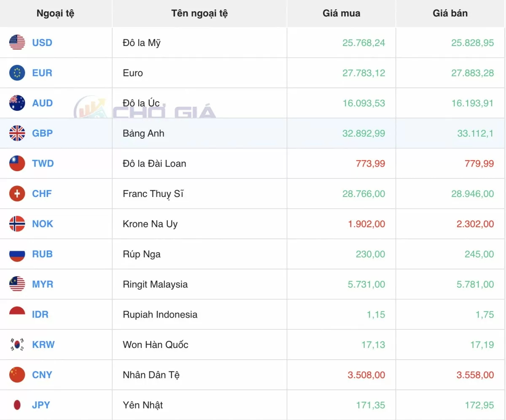Click the 'Tên ngoại tệ' column header
The image size is (506, 420).
point(199,13)
